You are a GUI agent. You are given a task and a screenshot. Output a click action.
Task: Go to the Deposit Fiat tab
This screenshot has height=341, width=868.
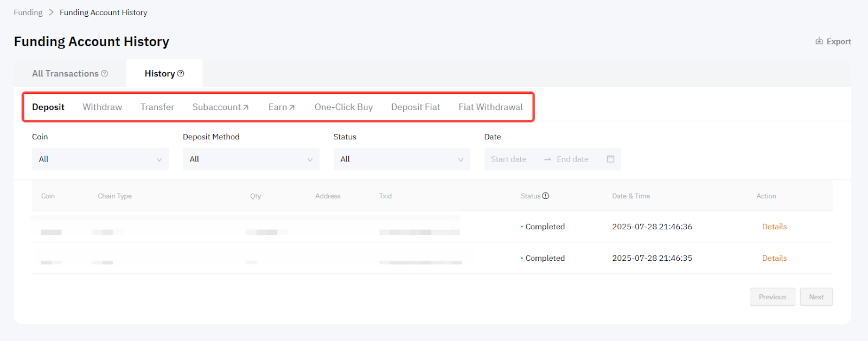pos(415,107)
